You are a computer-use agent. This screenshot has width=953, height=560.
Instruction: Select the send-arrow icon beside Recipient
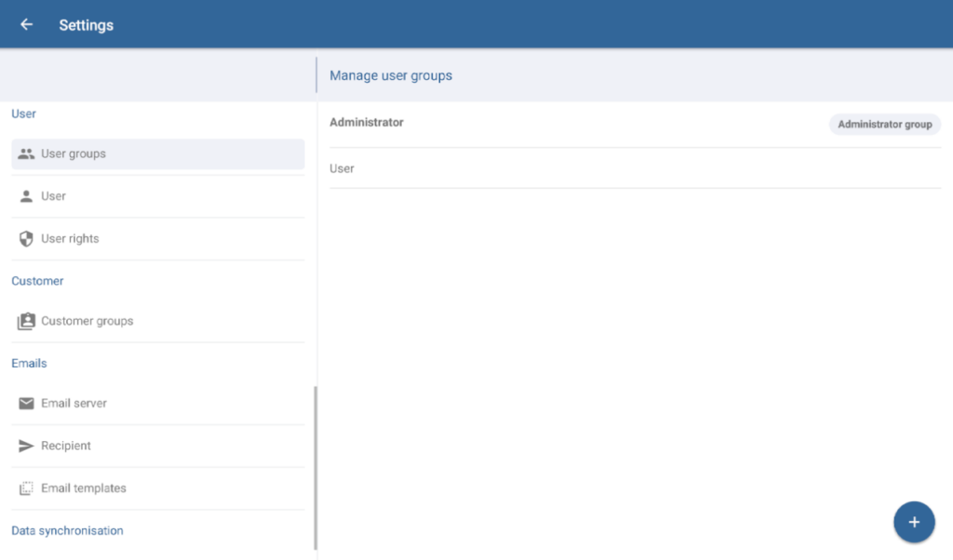27,446
